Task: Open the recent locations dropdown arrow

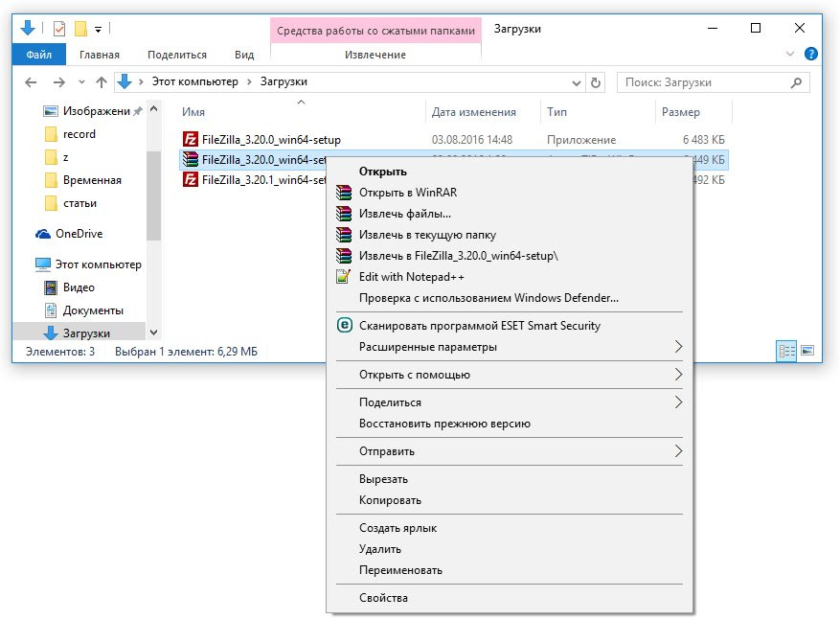Action: coord(81,82)
